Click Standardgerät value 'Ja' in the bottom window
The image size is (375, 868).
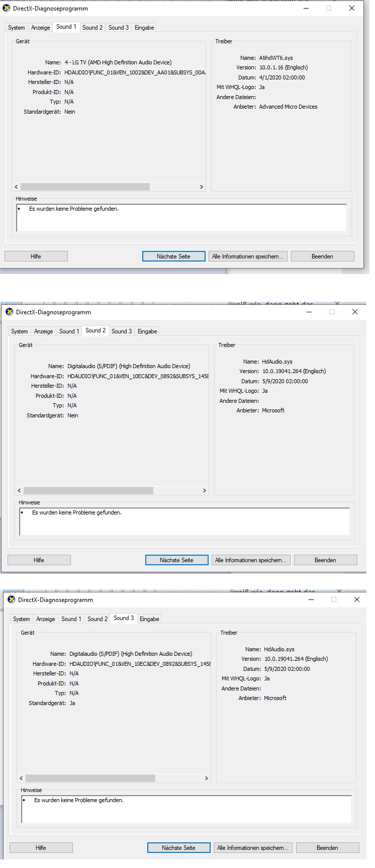72,704
